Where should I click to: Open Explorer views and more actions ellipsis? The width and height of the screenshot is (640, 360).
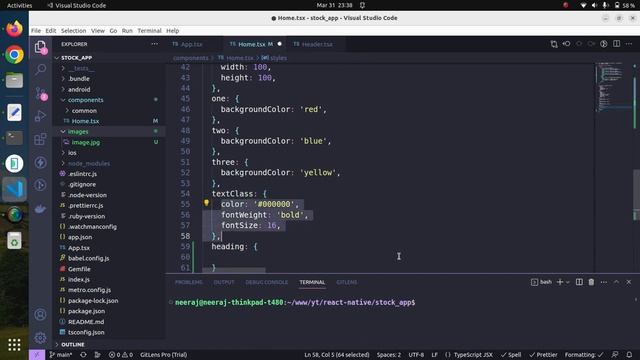click(154, 44)
